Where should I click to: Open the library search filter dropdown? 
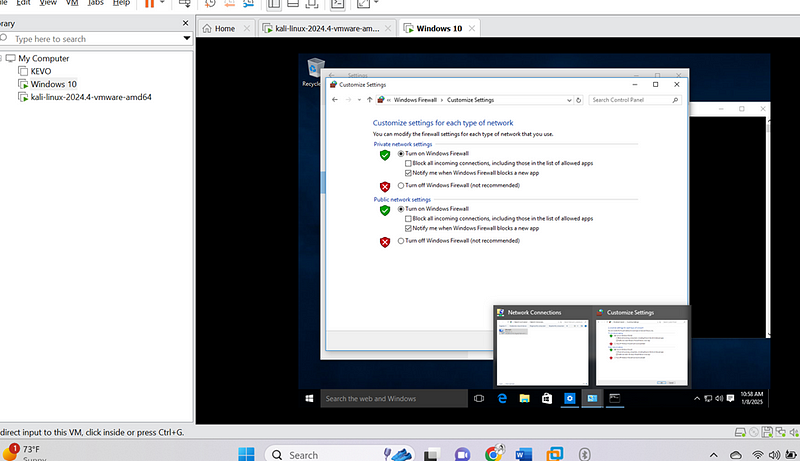pos(187,38)
